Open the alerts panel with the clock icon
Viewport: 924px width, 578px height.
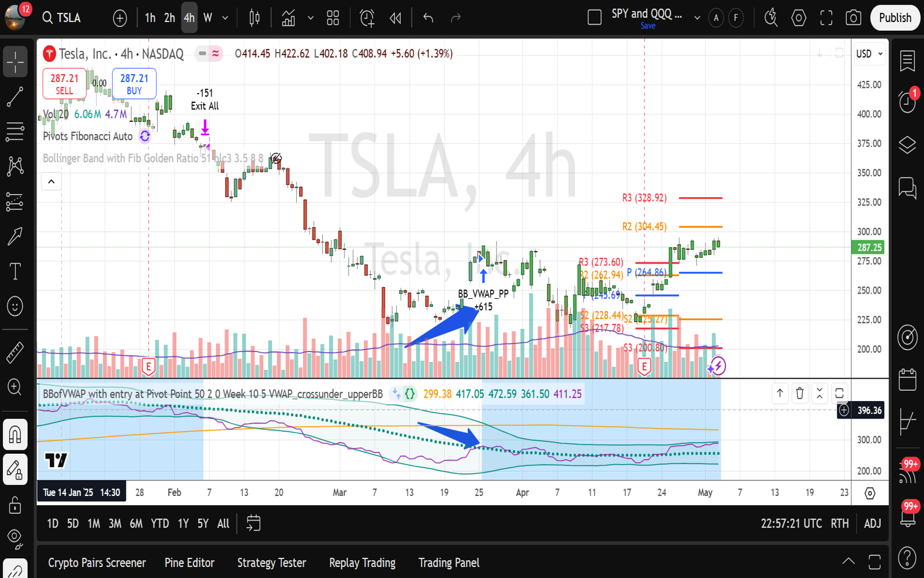(x=907, y=102)
